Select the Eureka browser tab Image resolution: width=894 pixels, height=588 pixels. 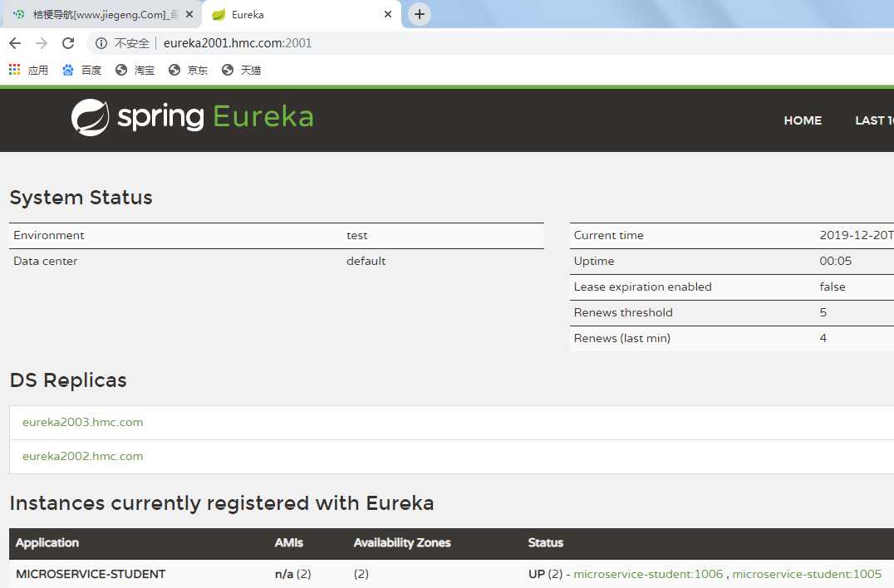[x=301, y=14]
